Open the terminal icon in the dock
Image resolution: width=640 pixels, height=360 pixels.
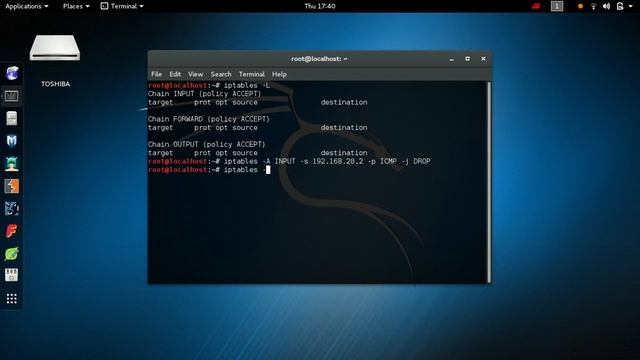(x=11, y=96)
